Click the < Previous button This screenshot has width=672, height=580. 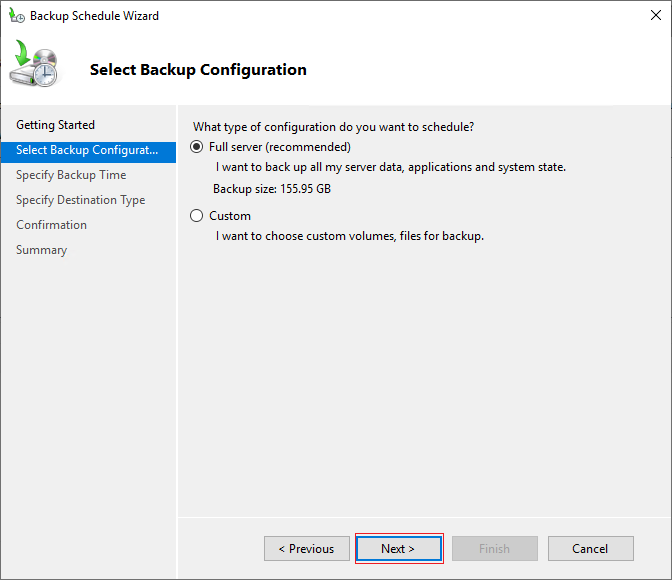(x=307, y=548)
